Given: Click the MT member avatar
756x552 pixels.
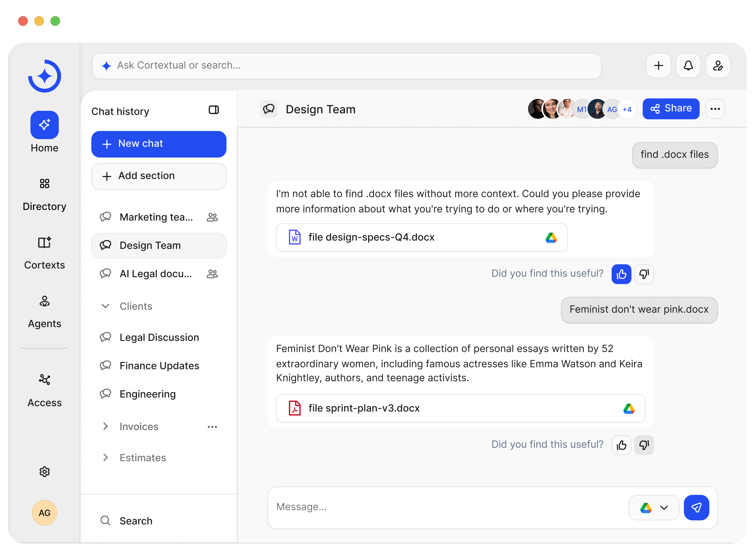Looking at the screenshot, I should [582, 109].
